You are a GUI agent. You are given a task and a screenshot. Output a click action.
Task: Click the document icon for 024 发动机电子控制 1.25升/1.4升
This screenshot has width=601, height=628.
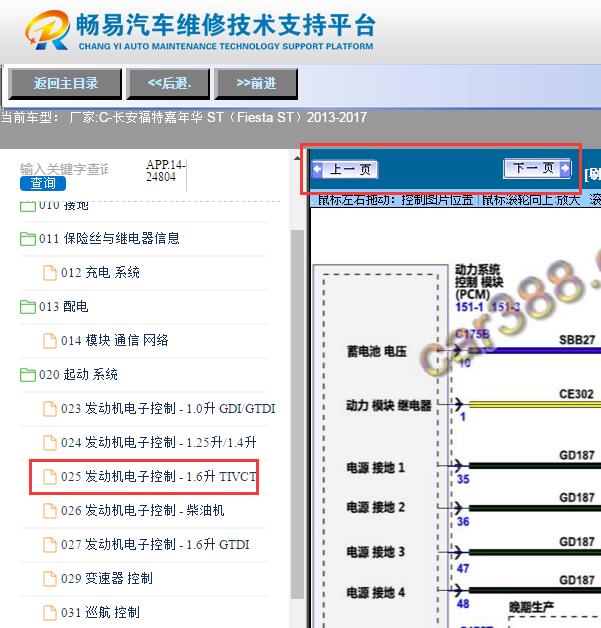50,443
